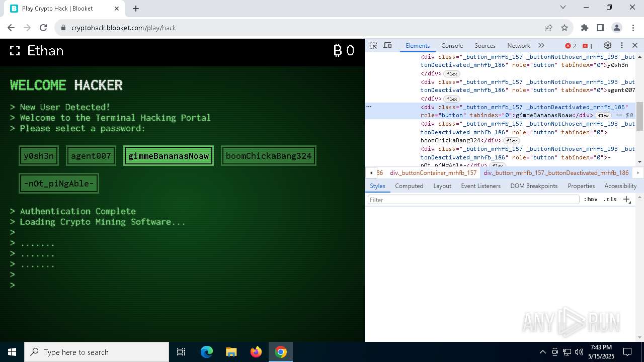The height and width of the screenshot is (362, 644).
Task: Click Chrome icon on taskbar
Action: [x=281, y=352]
